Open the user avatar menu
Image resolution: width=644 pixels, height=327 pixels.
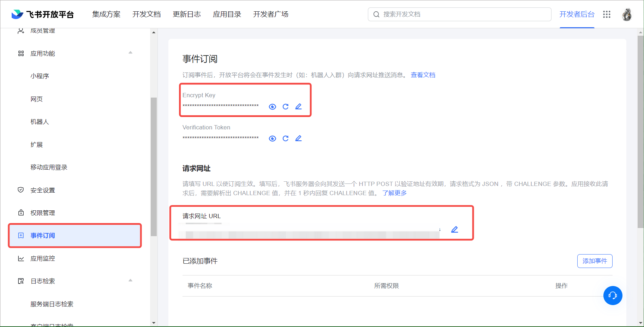627,14
